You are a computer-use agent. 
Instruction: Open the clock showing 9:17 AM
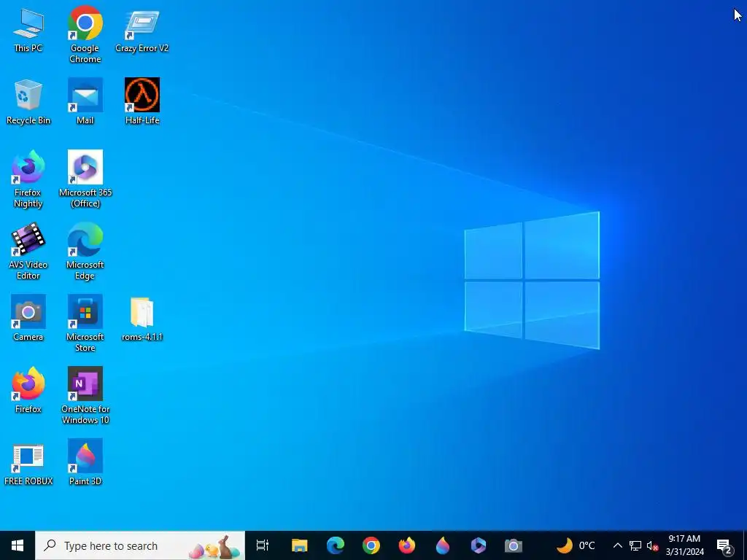[685, 545]
